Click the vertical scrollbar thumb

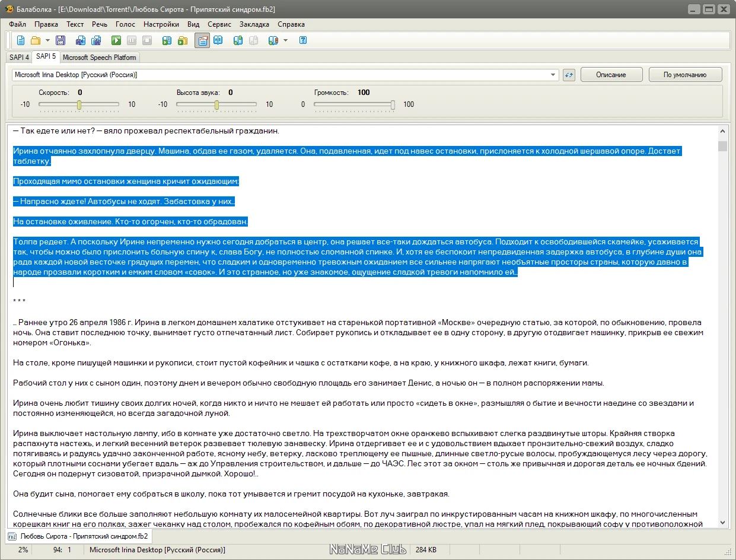(722, 147)
